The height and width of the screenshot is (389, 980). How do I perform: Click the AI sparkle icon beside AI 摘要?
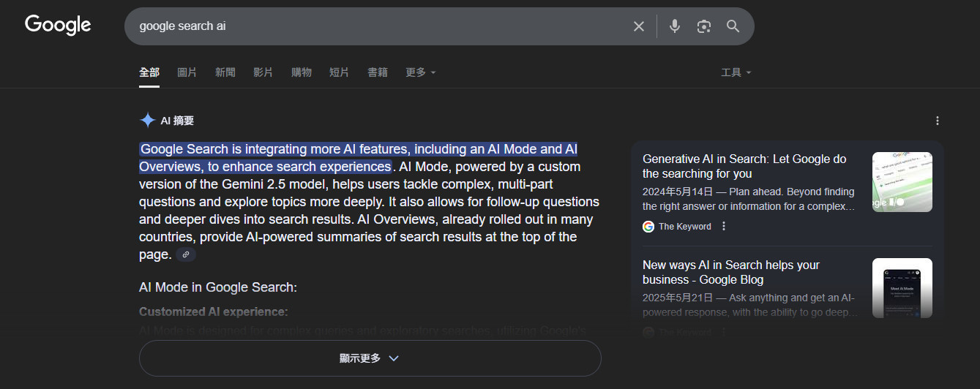tap(147, 121)
